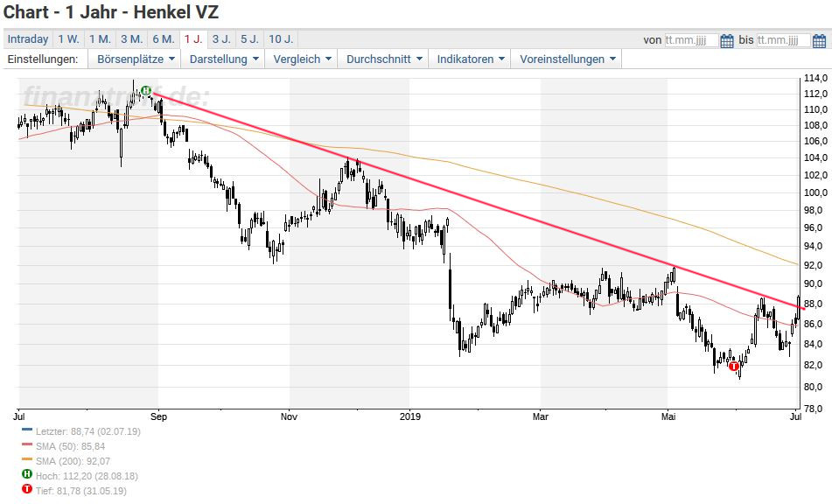
Task: Click the 'Einstellungen:' label
Action: (43, 59)
